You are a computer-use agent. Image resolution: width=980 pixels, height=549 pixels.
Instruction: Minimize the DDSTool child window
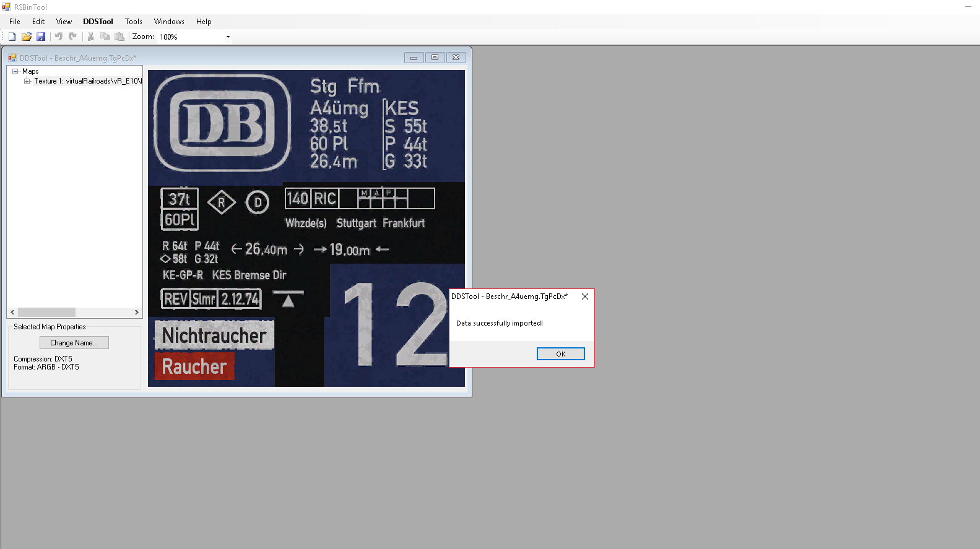[x=414, y=58]
